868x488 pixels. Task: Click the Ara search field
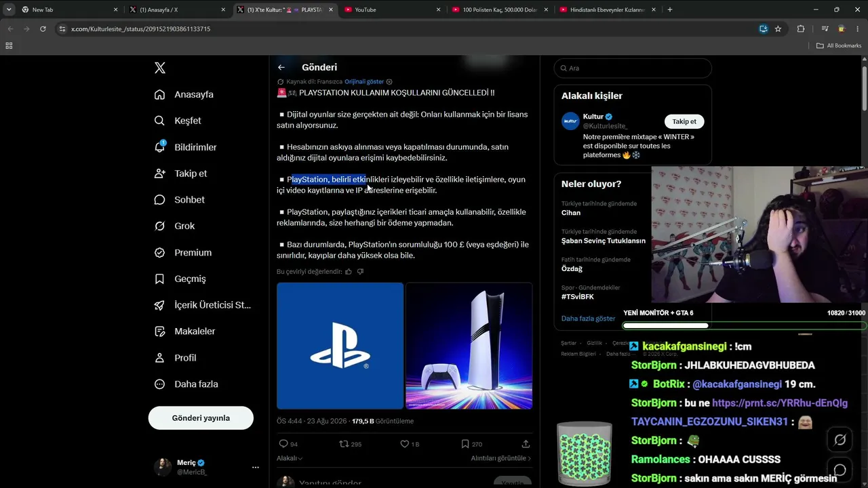633,68
